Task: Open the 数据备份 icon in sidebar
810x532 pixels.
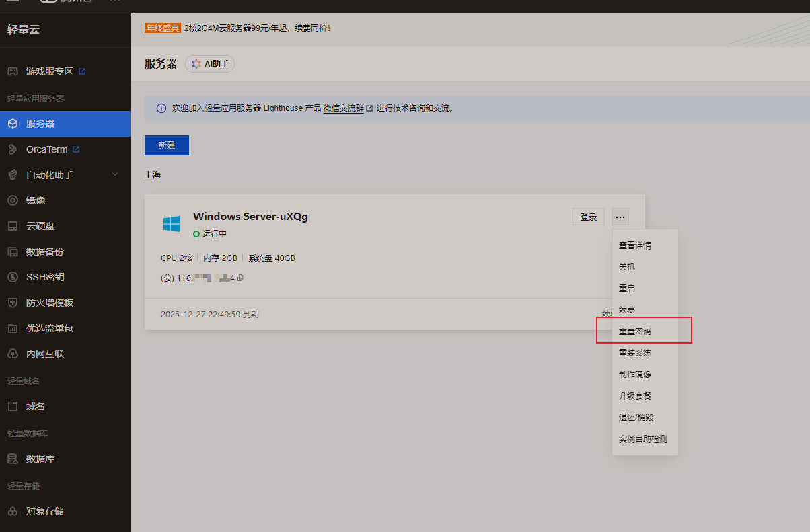Action: click(x=12, y=252)
